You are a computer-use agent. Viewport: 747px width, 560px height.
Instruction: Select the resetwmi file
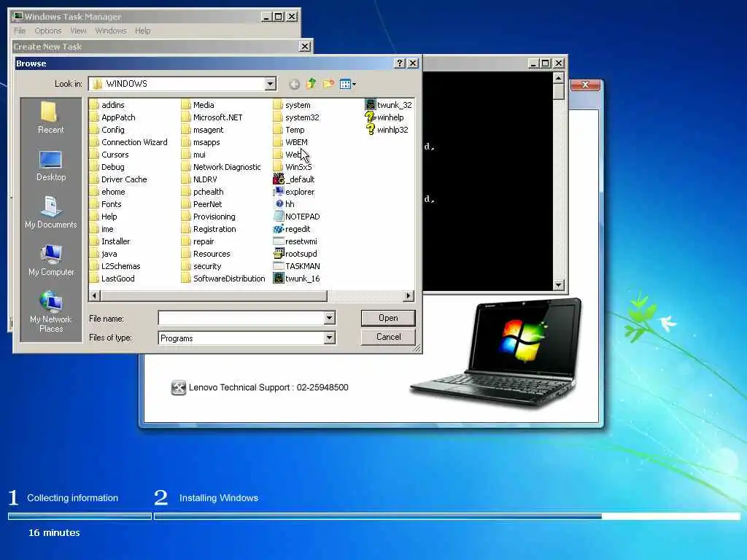click(295, 241)
